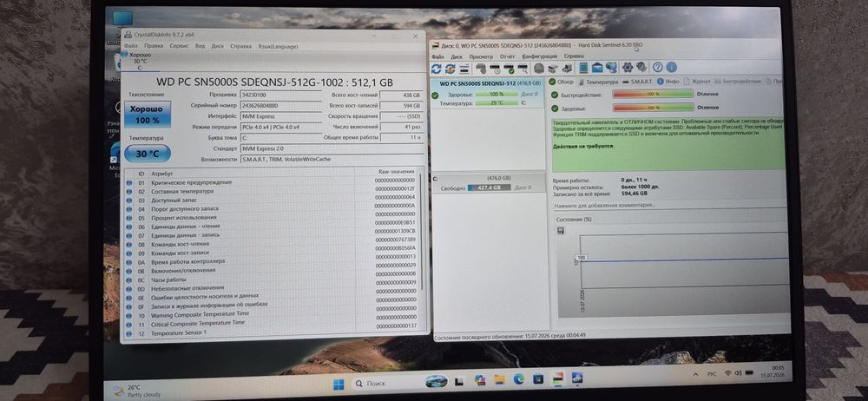Open Файл menu in CrystalDiskInfo

[131, 46]
